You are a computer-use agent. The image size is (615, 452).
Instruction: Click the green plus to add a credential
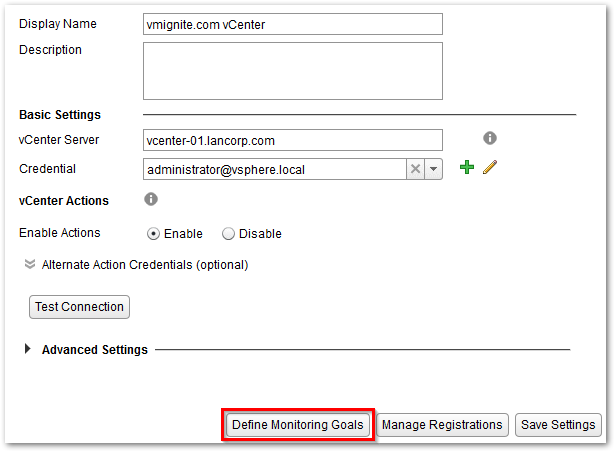click(x=466, y=168)
